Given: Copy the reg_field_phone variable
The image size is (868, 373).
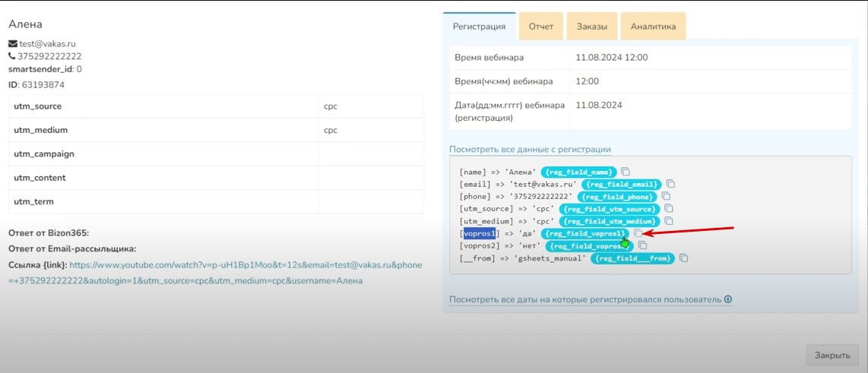Looking at the screenshot, I should pos(667,196).
